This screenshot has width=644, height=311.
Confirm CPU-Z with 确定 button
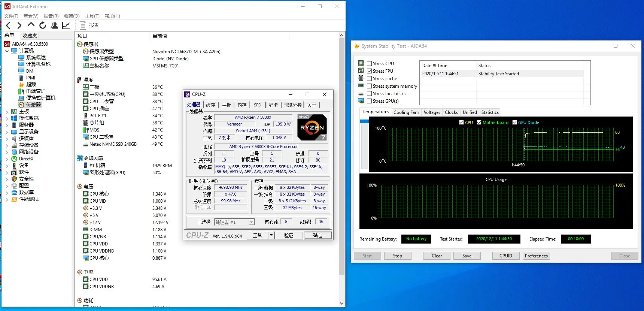pyautogui.click(x=318, y=235)
